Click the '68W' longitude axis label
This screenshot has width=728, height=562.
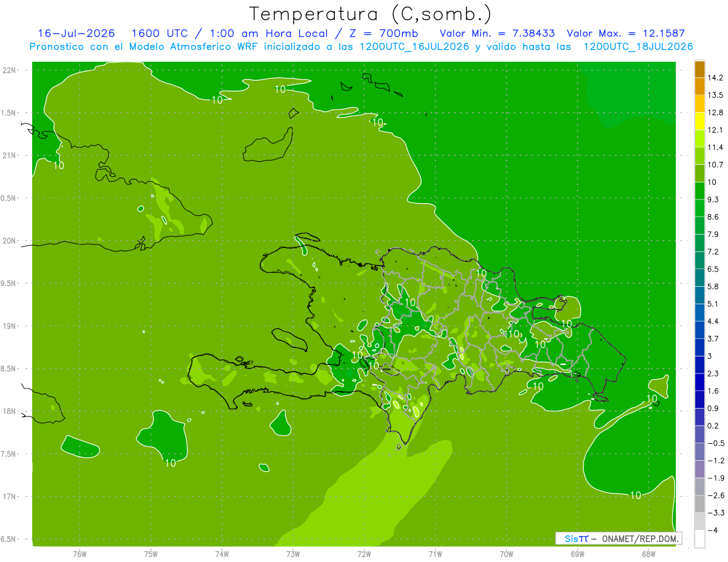(x=649, y=554)
